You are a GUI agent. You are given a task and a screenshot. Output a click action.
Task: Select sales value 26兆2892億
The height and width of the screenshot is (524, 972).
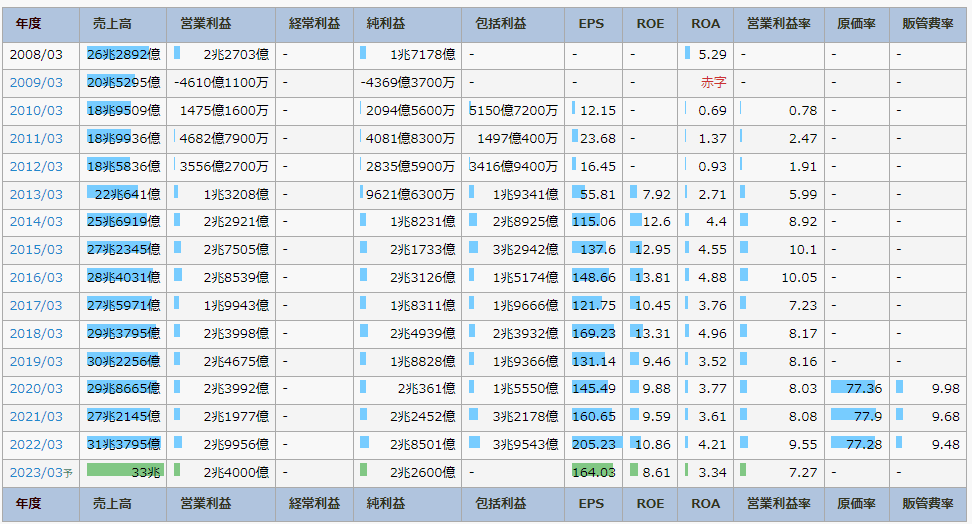(x=123, y=55)
